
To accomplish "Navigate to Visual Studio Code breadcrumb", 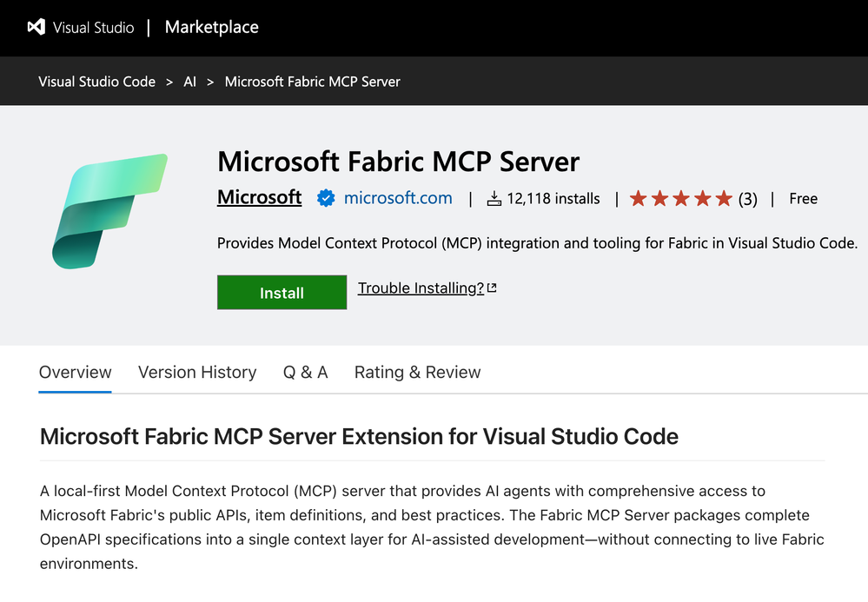I will point(96,82).
